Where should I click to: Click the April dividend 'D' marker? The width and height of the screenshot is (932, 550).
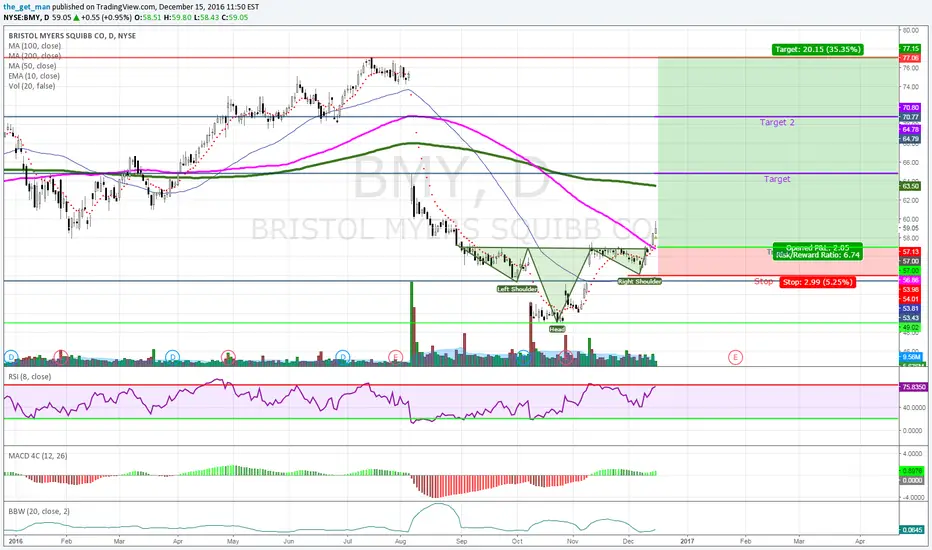[172, 357]
